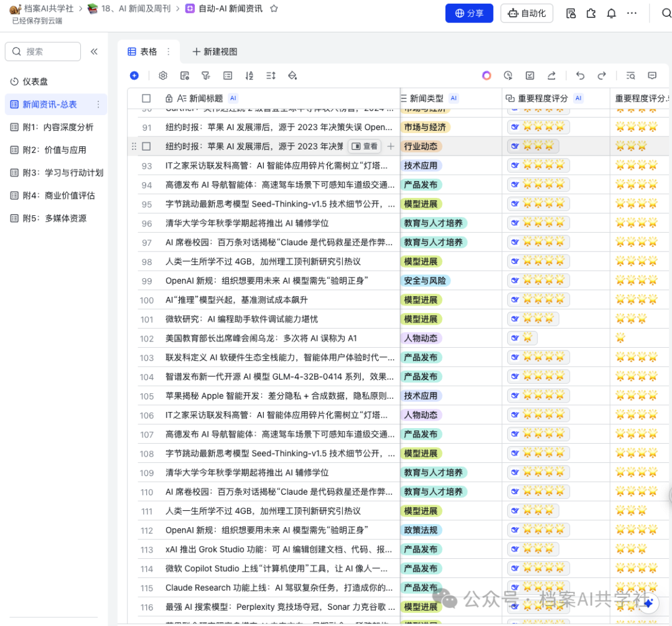Viewport: 672px width, 626px height.
Task: Open the 表格 view options menu
Action: [169, 52]
